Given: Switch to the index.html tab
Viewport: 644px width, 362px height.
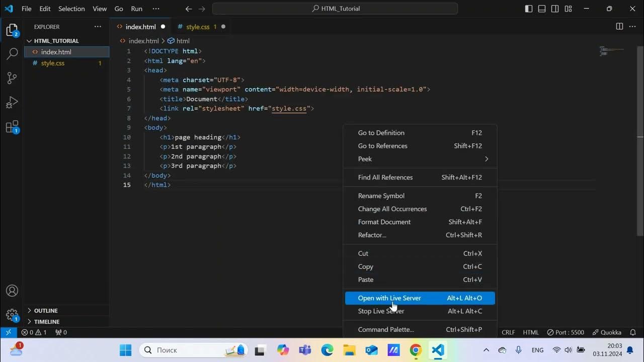Looking at the screenshot, I should tap(140, 27).
